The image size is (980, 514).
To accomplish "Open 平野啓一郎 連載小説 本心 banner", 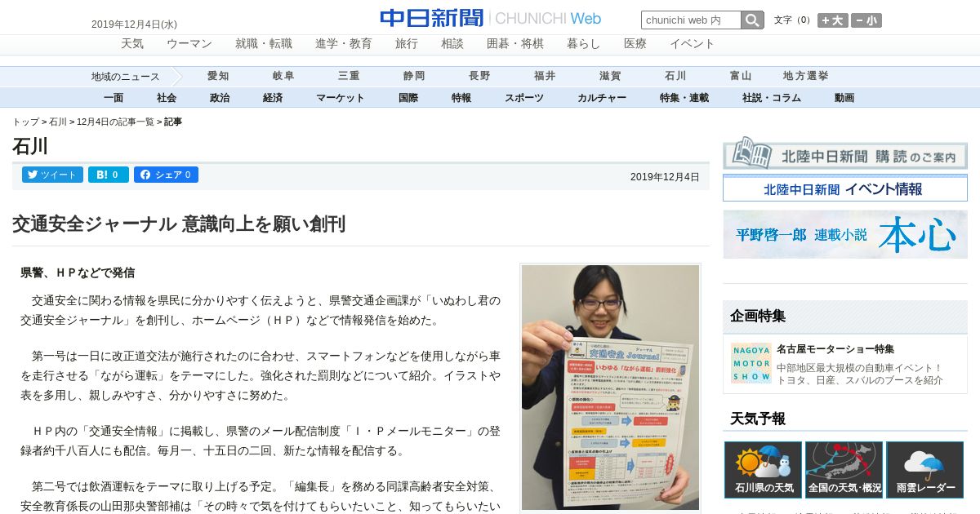I will tap(845, 234).
